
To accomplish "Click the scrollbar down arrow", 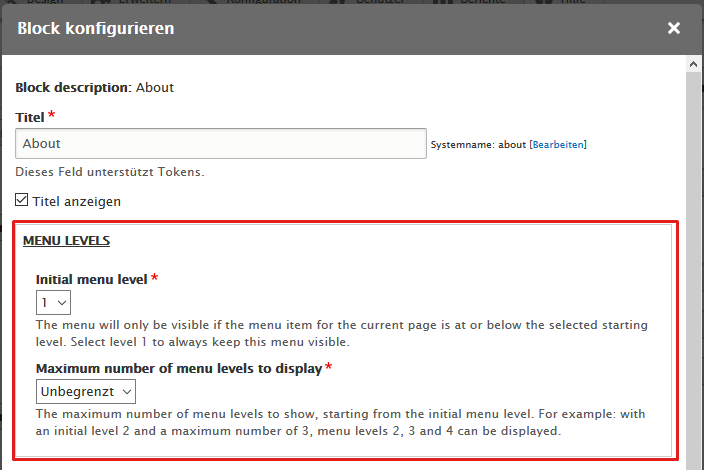I will pos(694,461).
